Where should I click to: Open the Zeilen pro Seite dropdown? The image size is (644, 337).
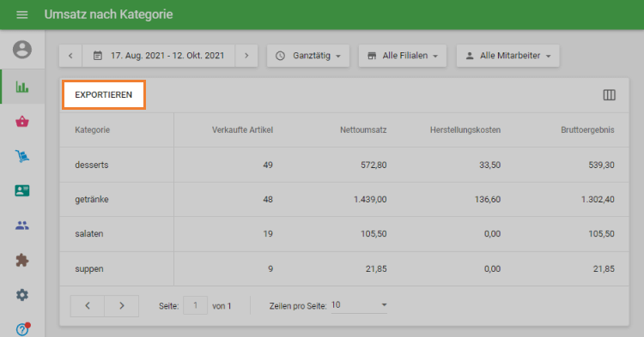359,305
